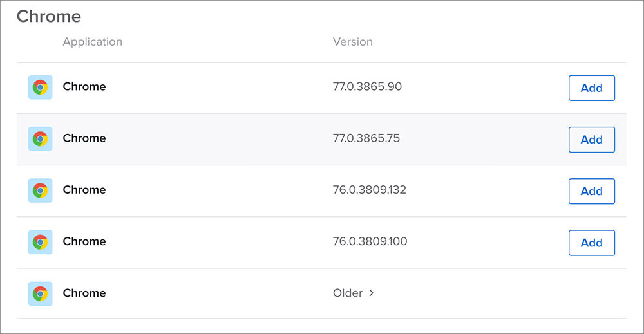This screenshot has width=644, height=334.
Task: Click Chrome icon in the Older row
Action: [x=40, y=294]
